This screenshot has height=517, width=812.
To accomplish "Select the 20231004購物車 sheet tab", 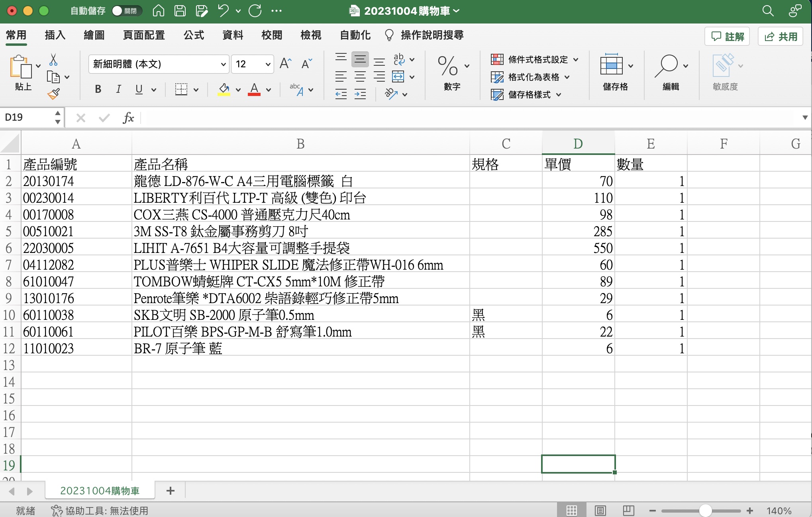I will pos(100,491).
